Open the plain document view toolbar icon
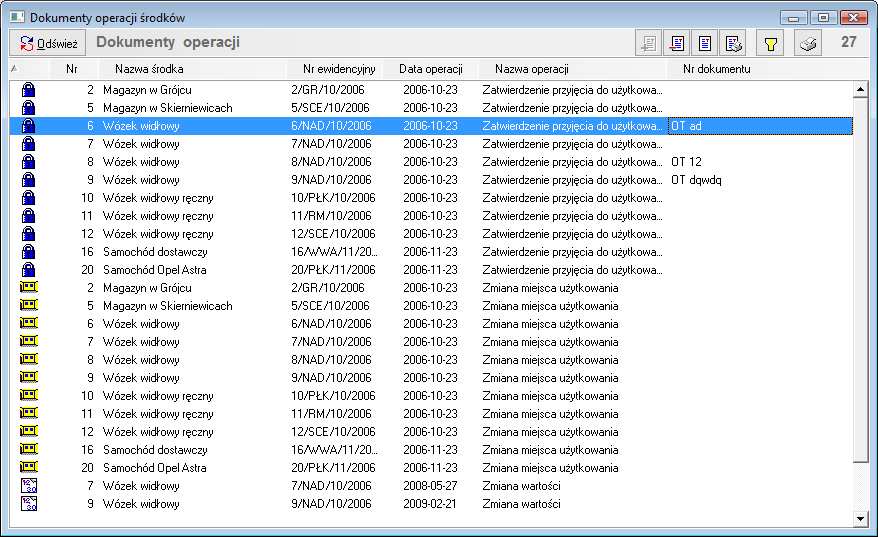 (x=705, y=43)
